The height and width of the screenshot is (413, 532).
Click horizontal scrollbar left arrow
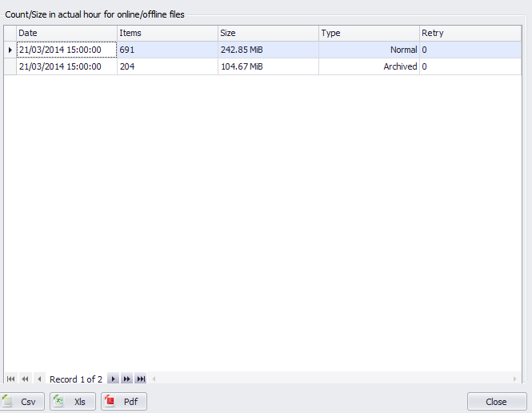click(x=154, y=379)
